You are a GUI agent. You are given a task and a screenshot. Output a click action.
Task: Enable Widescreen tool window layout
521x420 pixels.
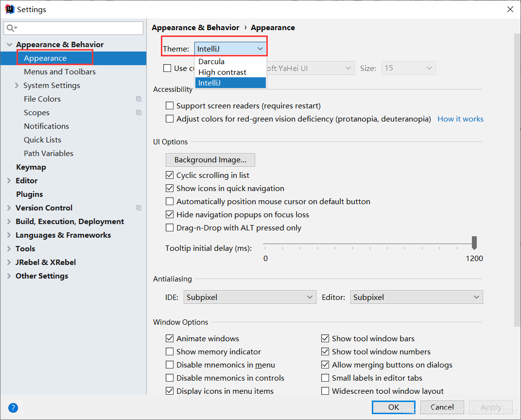tap(325, 391)
